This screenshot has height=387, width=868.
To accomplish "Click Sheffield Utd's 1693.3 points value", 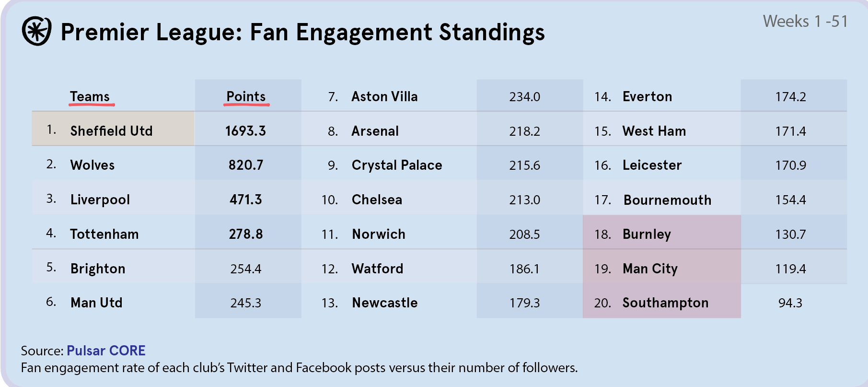I will click(245, 130).
